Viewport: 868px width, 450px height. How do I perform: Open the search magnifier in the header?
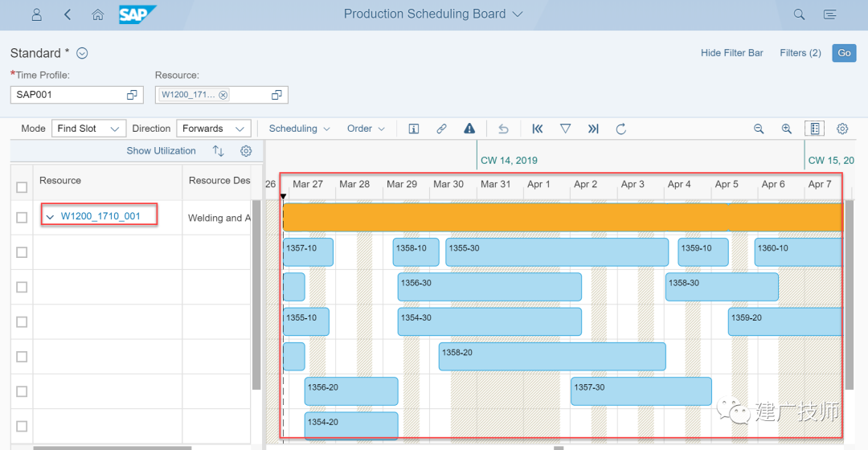tap(799, 14)
